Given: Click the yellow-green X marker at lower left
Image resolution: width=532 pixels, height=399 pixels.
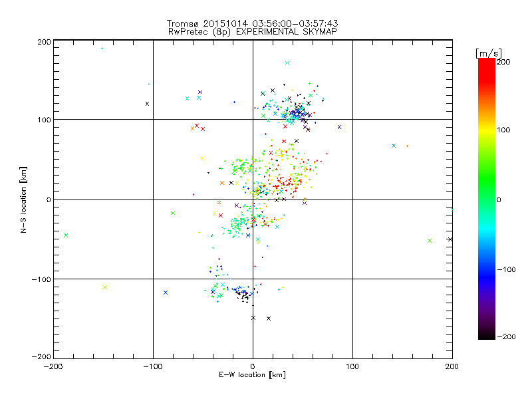Looking at the screenshot, I should [105, 287].
